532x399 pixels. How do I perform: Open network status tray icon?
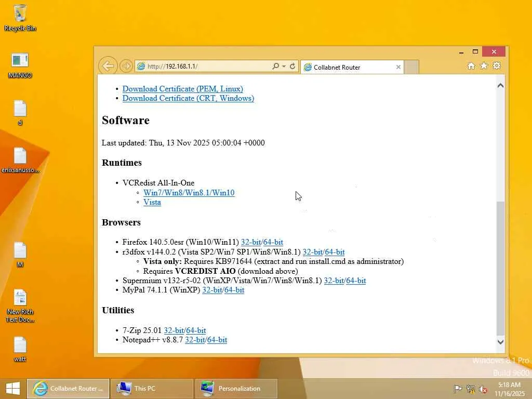coord(470,389)
